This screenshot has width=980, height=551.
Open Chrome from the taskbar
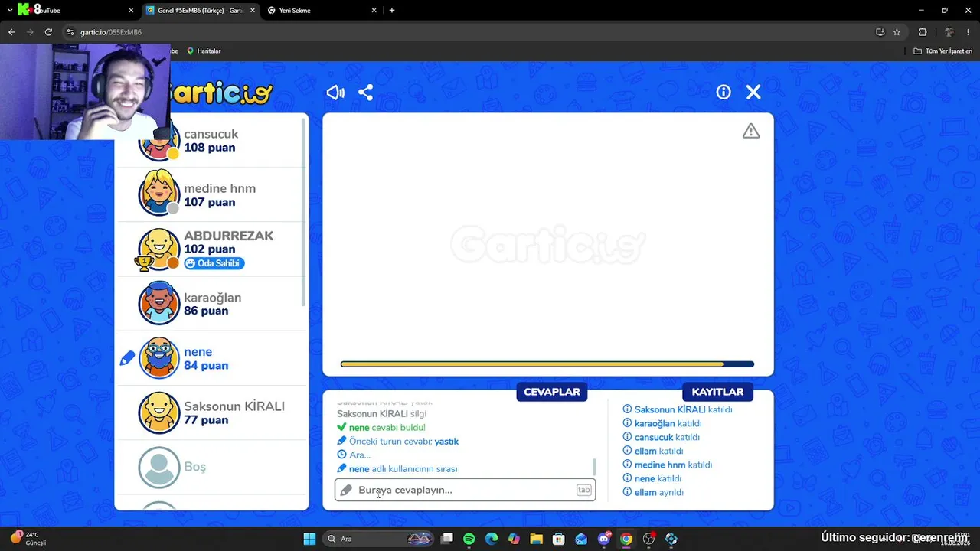[626, 539]
